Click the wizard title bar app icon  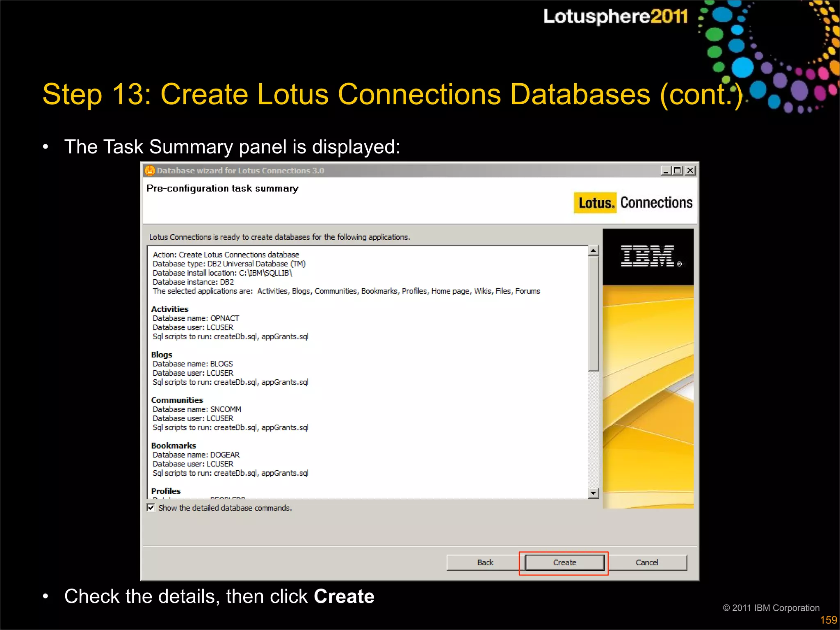pyautogui.click(x=150, y=170)
